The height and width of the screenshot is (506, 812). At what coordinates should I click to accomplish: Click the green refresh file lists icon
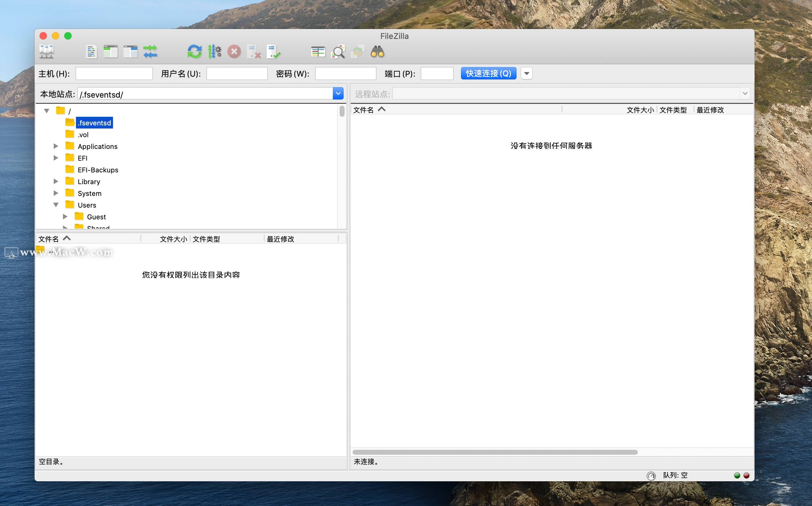point(194,52)
